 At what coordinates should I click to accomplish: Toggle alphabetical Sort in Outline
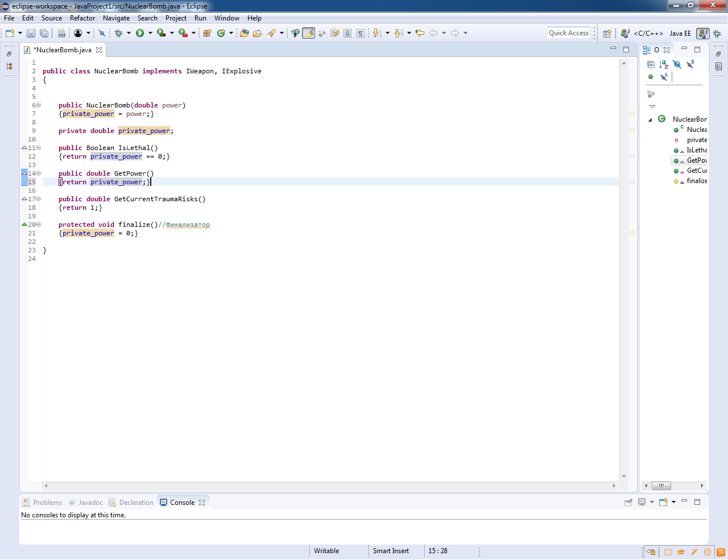click(x=664, y=64)
